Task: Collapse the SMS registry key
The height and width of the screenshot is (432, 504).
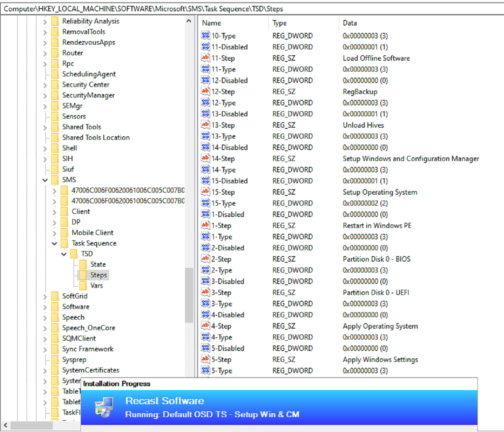Action: pos(45,180)
